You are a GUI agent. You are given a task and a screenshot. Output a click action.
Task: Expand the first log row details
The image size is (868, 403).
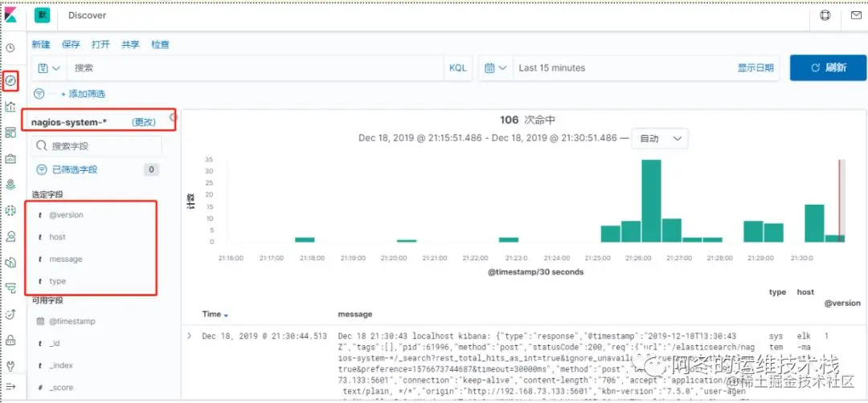click(x=190, y=336)
